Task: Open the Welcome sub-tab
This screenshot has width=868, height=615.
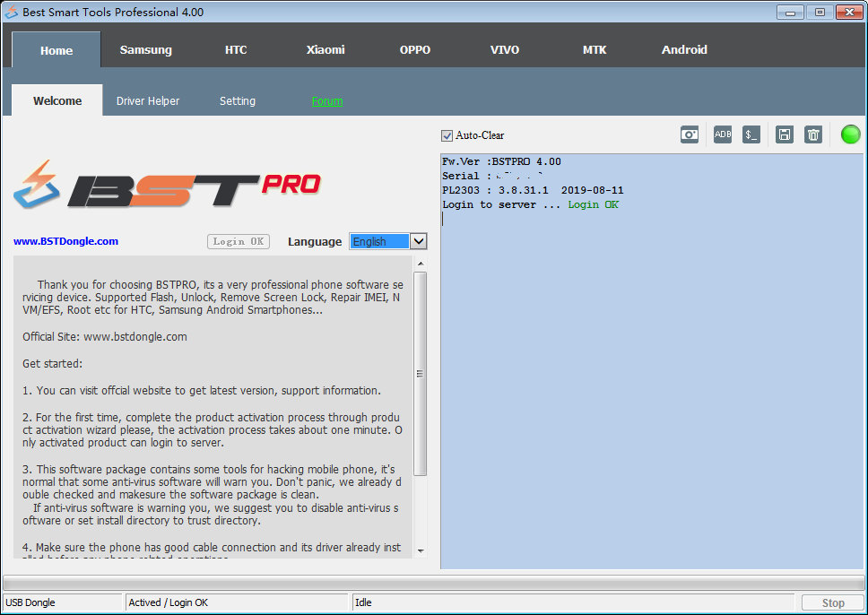Action: coord(57,100)
